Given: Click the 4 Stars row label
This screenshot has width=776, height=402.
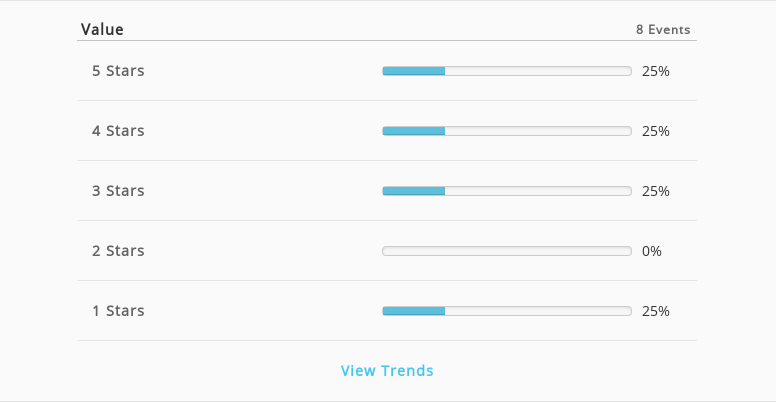Looking at the screenshot, I should point(118,131).
